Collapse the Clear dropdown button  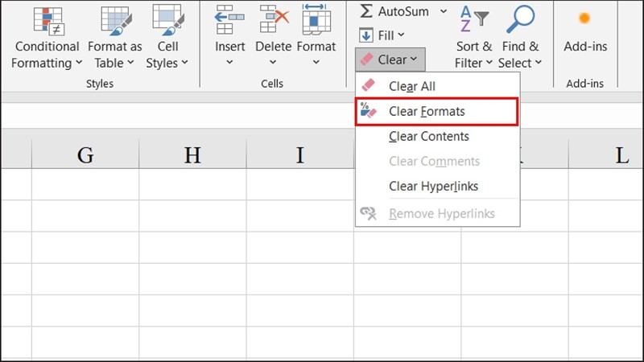[x=390, y=60]
